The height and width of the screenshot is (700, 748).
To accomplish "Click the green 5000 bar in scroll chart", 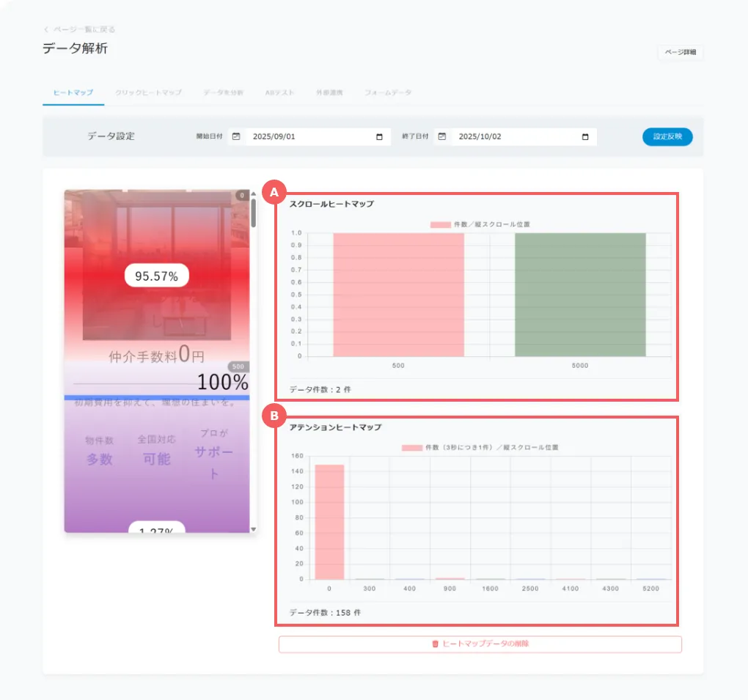I will point(580,295).
